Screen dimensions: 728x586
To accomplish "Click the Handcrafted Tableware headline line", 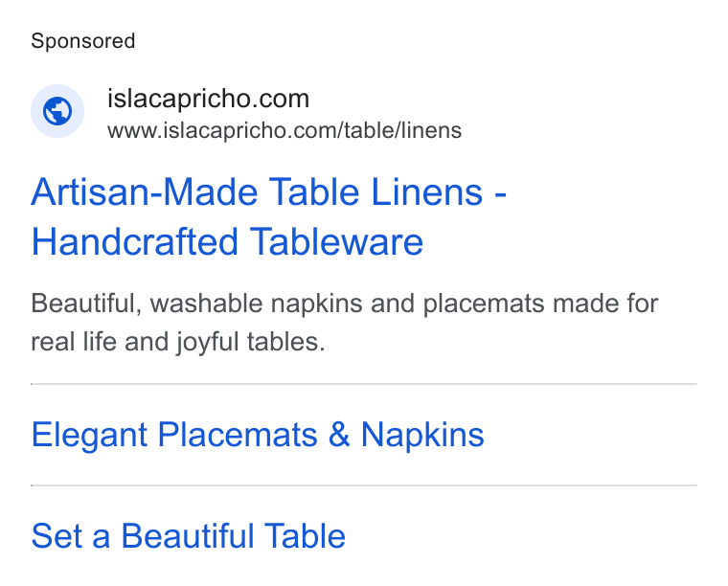I will [x=227, y=241].
